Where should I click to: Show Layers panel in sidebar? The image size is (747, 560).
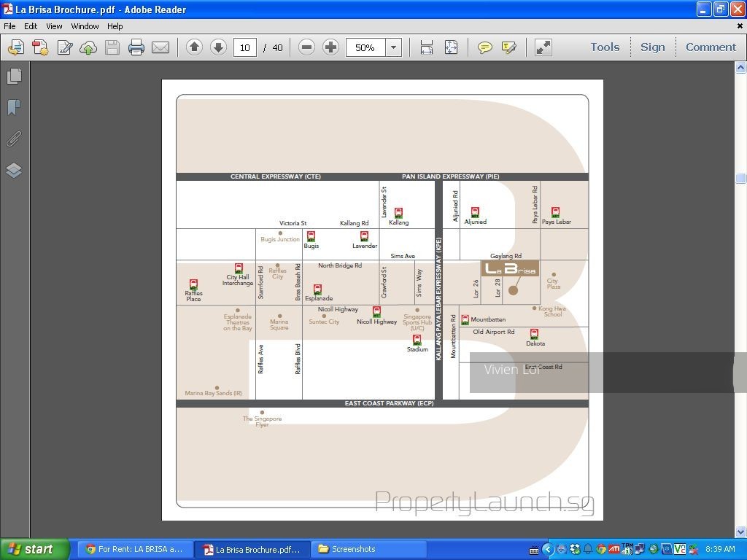coord(14,170)
